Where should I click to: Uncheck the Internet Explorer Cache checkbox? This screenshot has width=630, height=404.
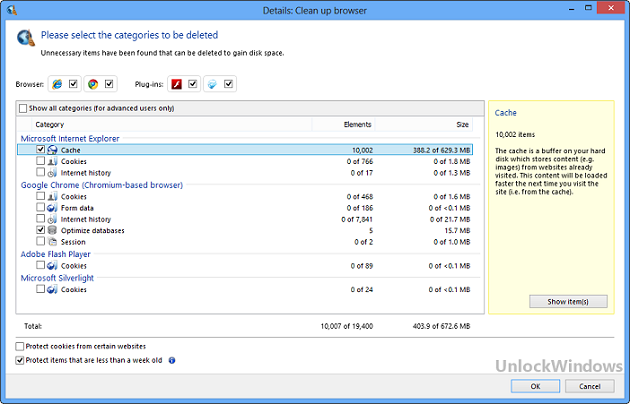(x=41, y=149)
